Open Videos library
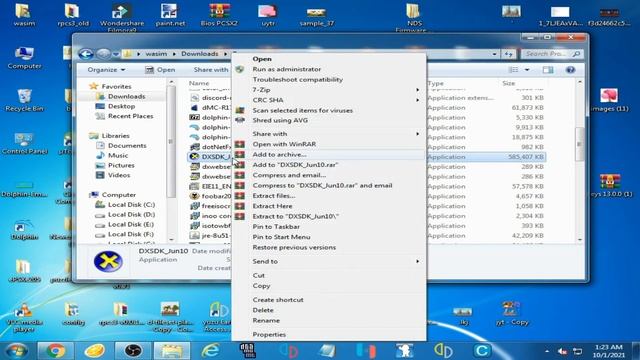Screen dimensions: 640x360 119,175
